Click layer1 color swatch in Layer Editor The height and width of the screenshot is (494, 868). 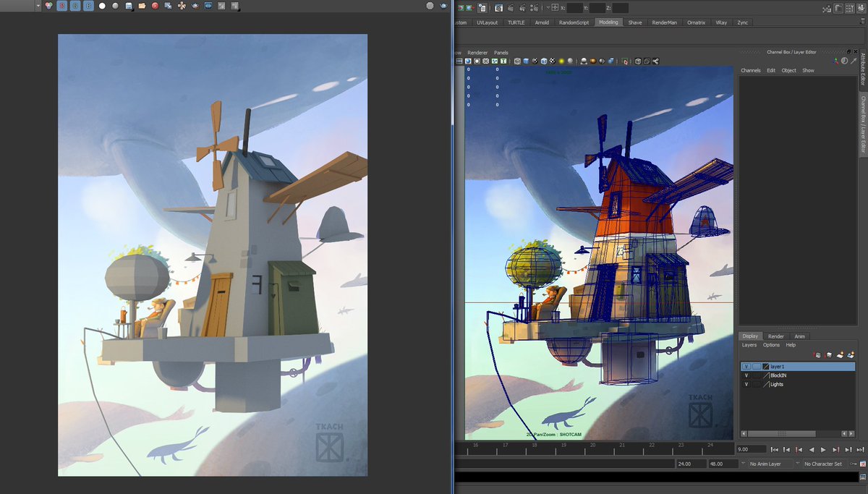[765, 367]
